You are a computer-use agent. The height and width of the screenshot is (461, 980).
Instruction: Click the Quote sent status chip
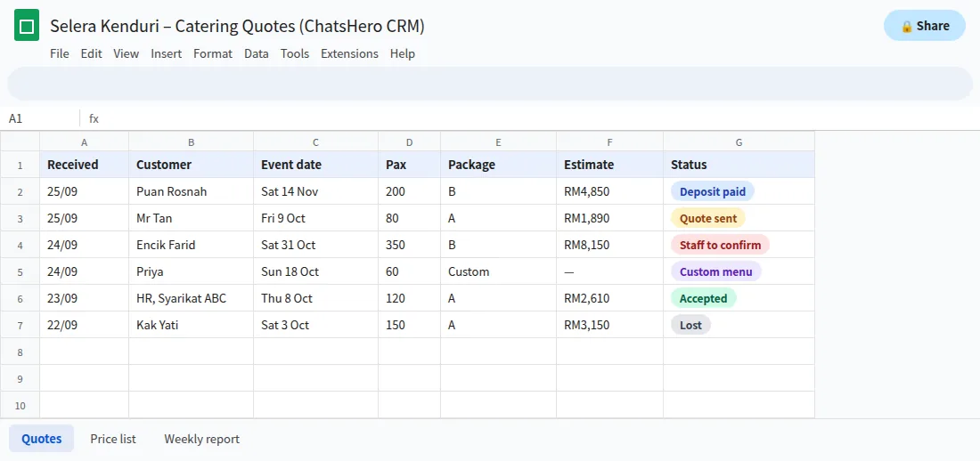click(708, 219)
